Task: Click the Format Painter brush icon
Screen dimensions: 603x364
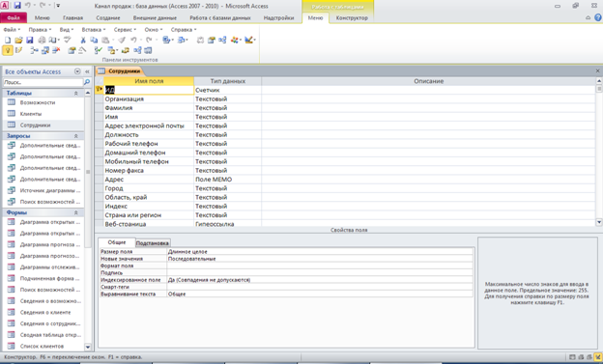Action: [x=122, y=40]
